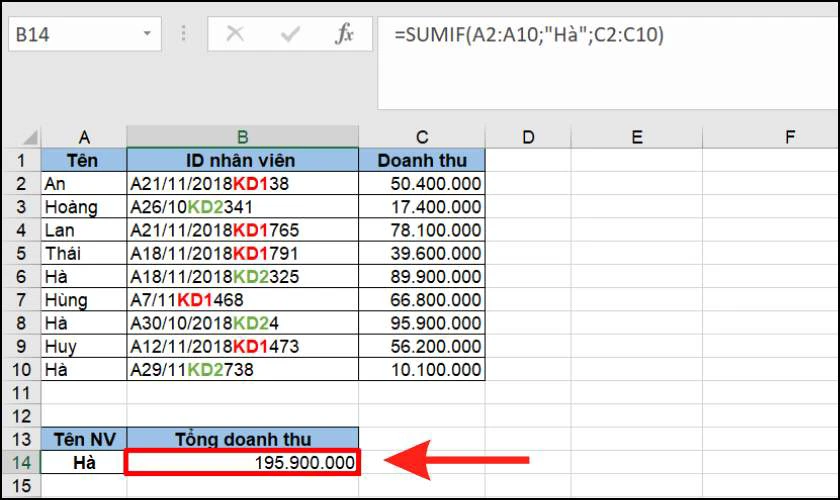Select cell containing 'Huy'
The height and width of the screenshot is (500, 840).
point(84,346)
